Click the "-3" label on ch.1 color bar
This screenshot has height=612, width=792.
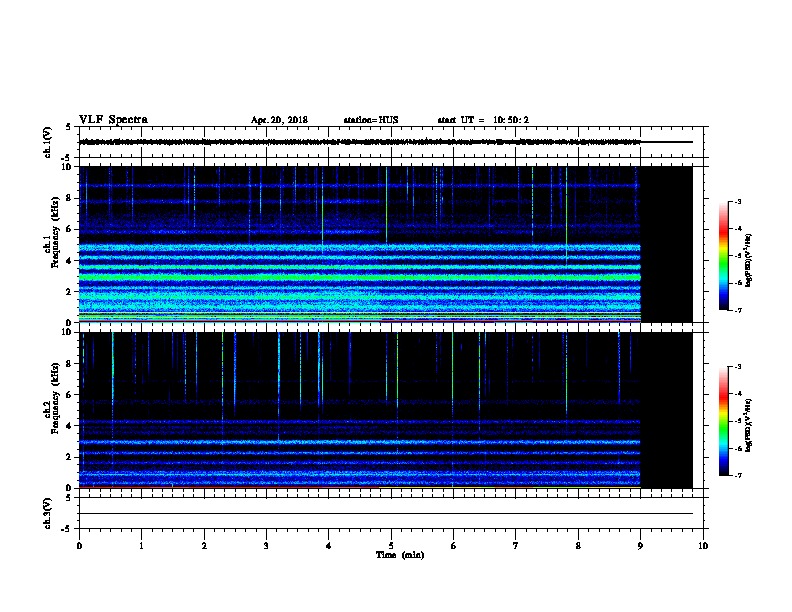(x=737, y=201)
